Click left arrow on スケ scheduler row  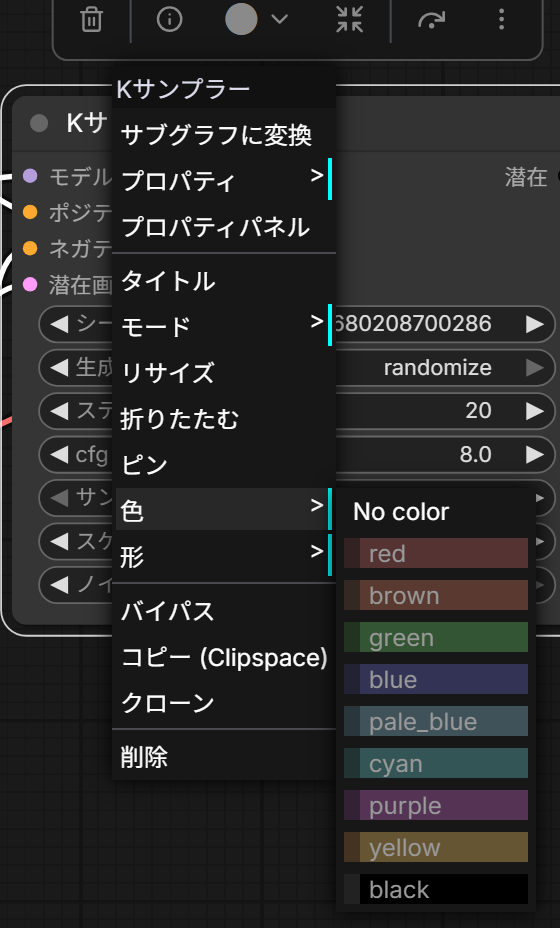click(59, 541)
